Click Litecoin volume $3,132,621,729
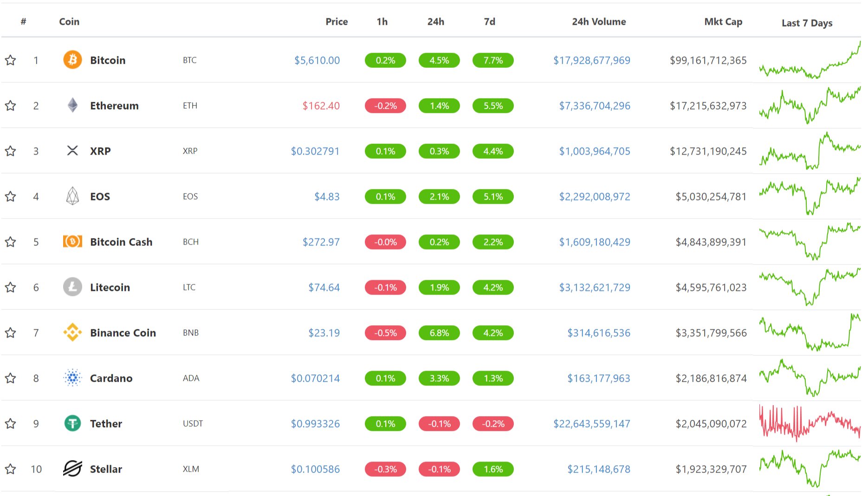Image resolution: width=868 pixels, height=496 pixels. 595,287
